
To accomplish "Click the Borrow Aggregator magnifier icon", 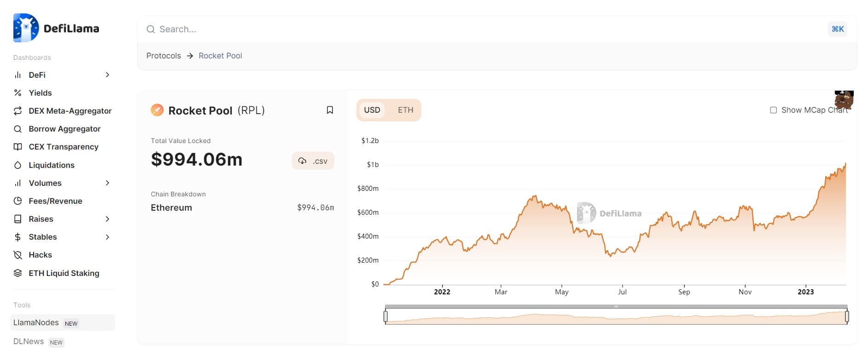I will click(17, 129).
